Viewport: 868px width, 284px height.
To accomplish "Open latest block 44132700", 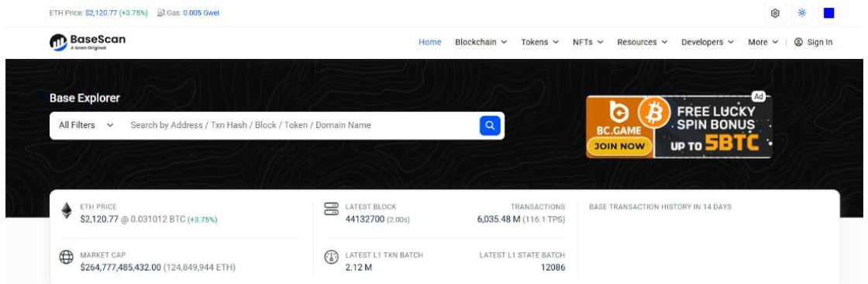I will pyautogui.click(x=365, y=219).
